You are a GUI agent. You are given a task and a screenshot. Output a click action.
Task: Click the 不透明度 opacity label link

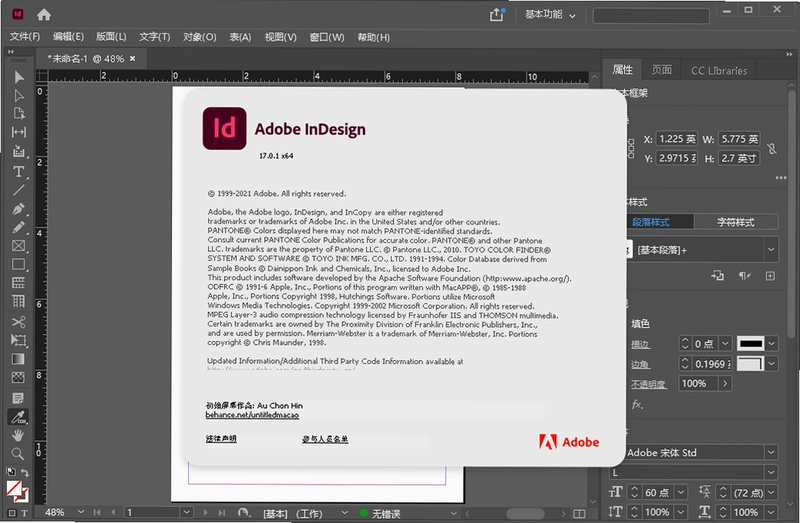(648, 384)
